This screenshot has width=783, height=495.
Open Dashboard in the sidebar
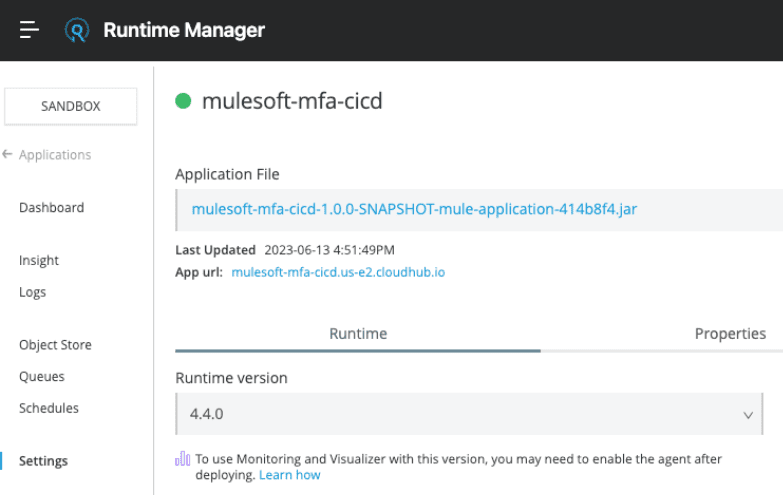pyautogui.click(x=51, y=207)
